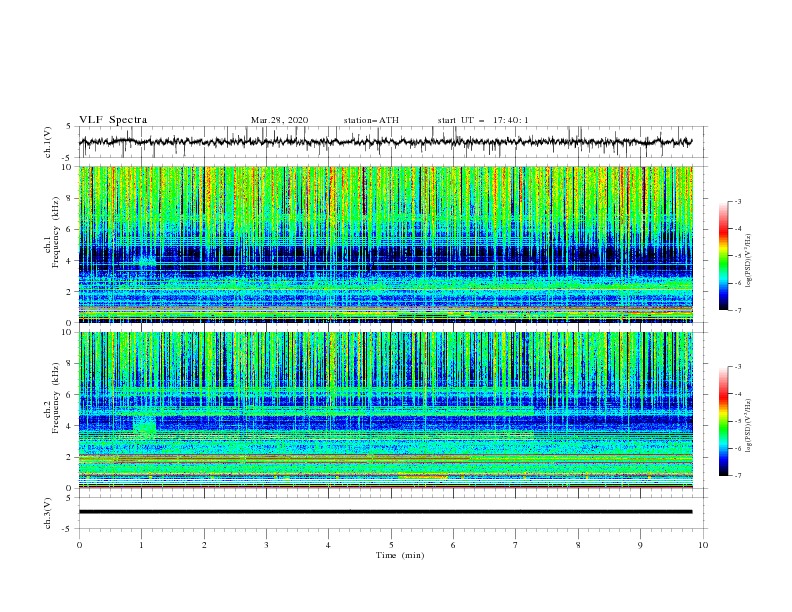Click the lower colorbar log(PSD) label
The image size is (792, 612).
click(x=749, y=426)
